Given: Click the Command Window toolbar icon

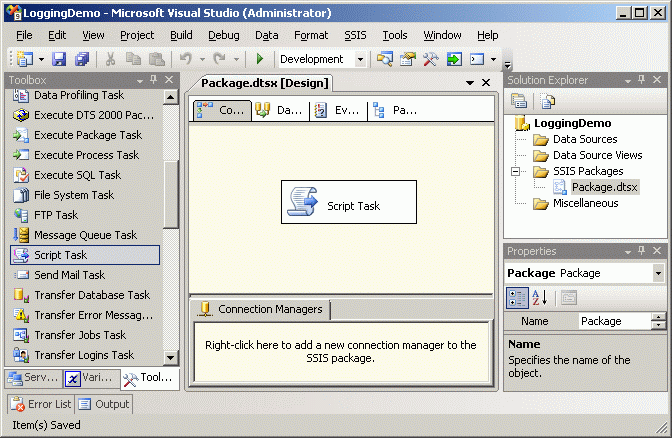Looking at the screenshot, I should click(x=477, y=59).
